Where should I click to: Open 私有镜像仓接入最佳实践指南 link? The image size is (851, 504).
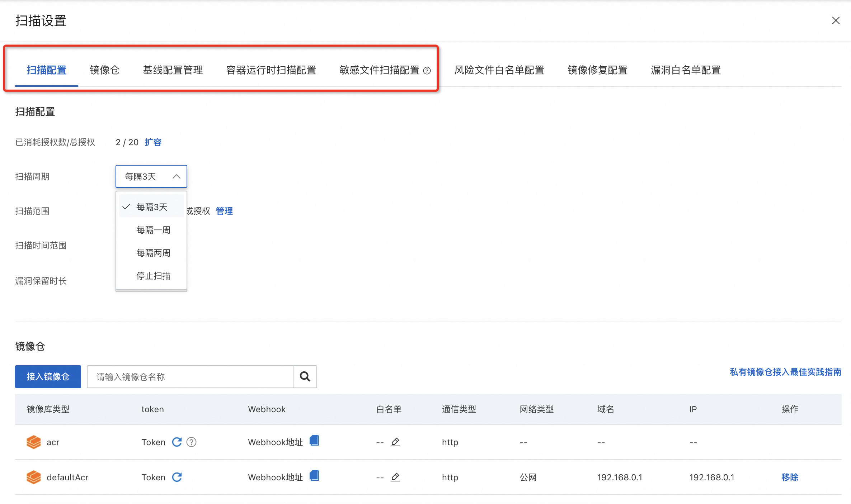[x=785, y=372]
